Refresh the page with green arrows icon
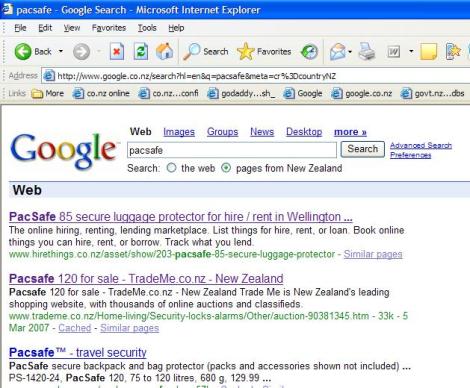Viewport: 470px width, 388px height. [x=141, y=52]
